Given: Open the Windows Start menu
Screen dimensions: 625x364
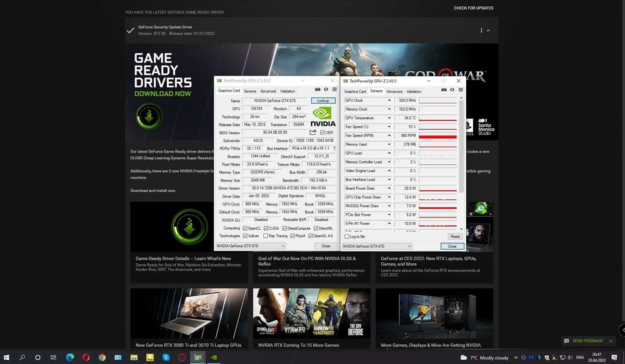Looking at the screenshot, I should click(6, 357).
